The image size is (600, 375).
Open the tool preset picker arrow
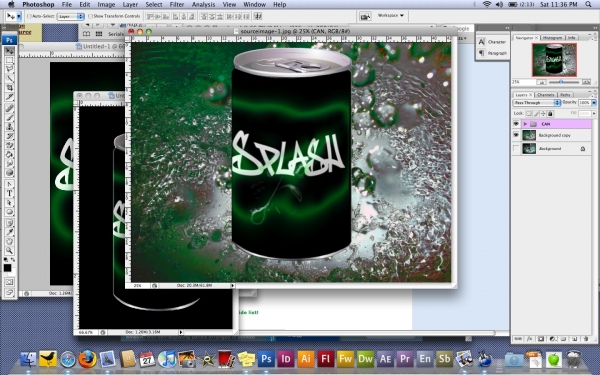pyautogui.click(x=19, y=16)
